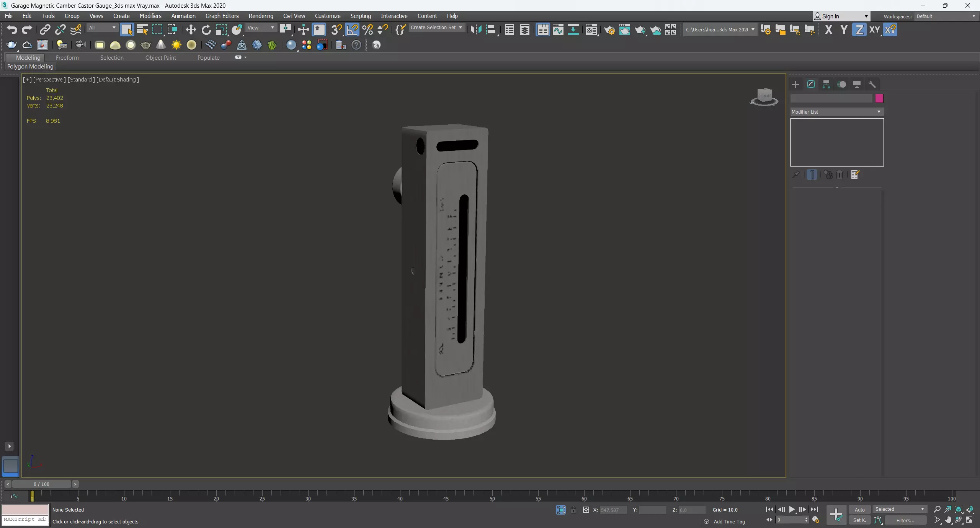Create a teapot primitive from toolbar
Screen dimensions: 980x528
click(x=145, y=45)
